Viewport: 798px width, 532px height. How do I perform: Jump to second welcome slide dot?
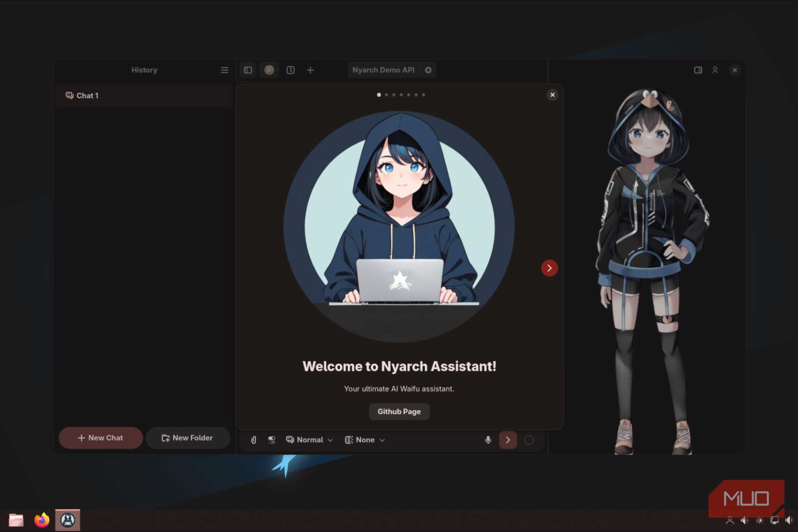pos(386,95)
